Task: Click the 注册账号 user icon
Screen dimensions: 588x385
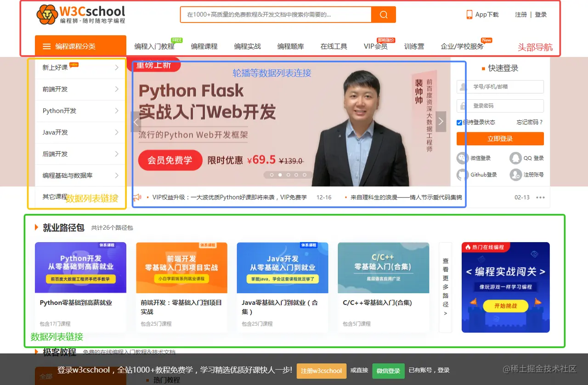Action: 515,175
